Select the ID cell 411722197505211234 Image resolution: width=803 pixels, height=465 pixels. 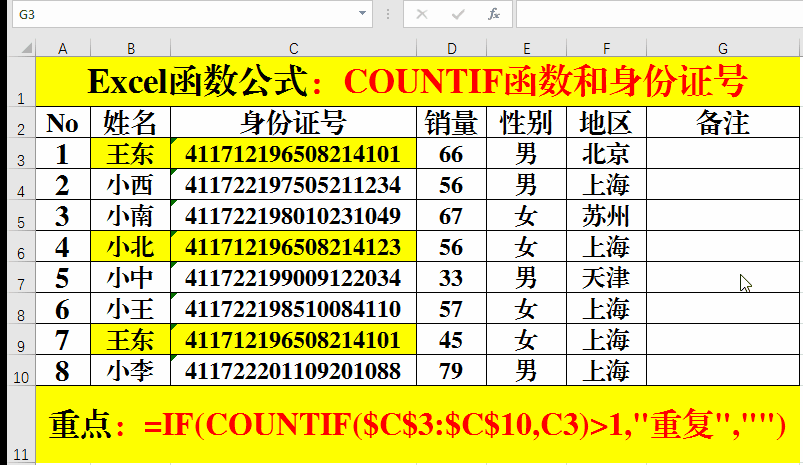(293, 185)
